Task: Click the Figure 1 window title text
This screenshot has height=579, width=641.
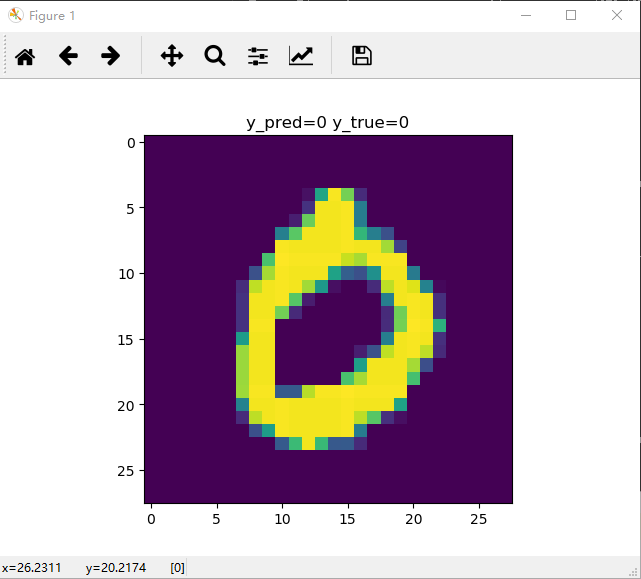Action: [x=51, y=15]
